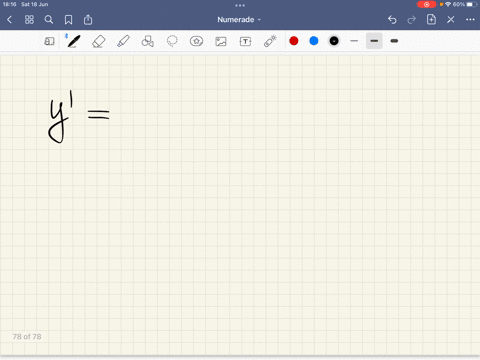
Task: Open the search tool
Action: click(x=49, y=20)
